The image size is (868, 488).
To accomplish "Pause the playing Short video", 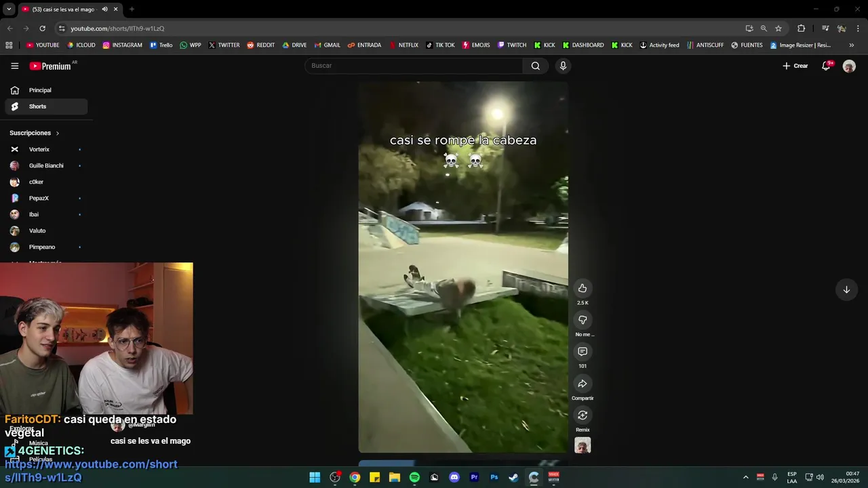I will [463, 267].
